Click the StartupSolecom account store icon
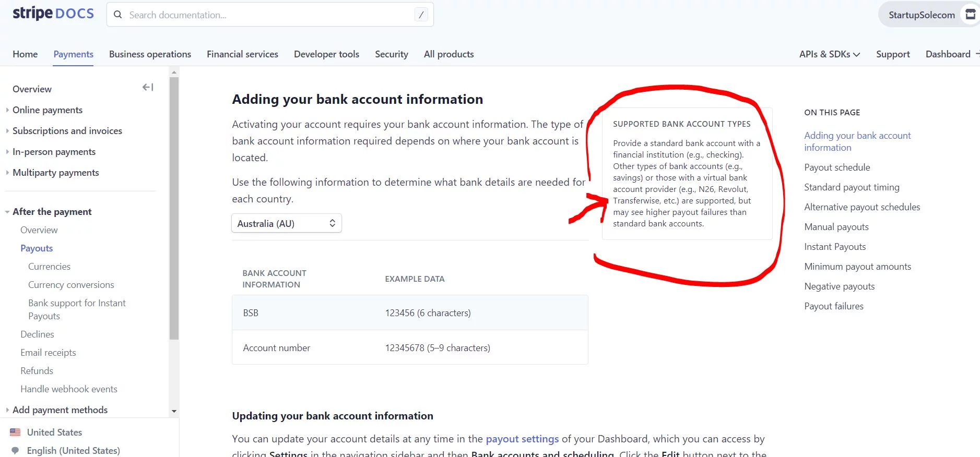 click(x=970, y=15)
